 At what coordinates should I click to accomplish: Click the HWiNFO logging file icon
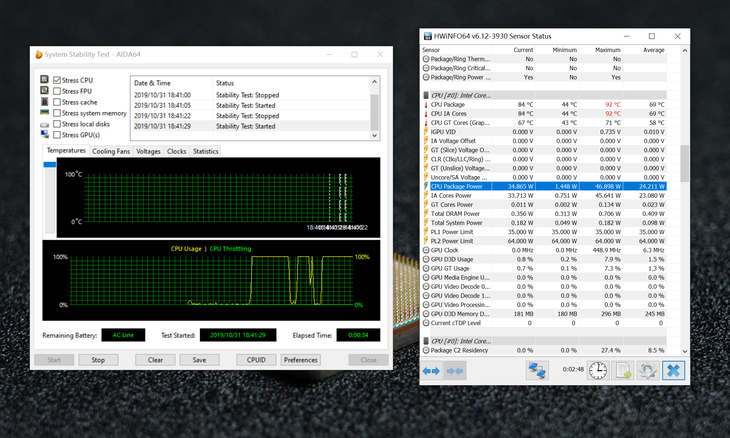coord(622,370)
